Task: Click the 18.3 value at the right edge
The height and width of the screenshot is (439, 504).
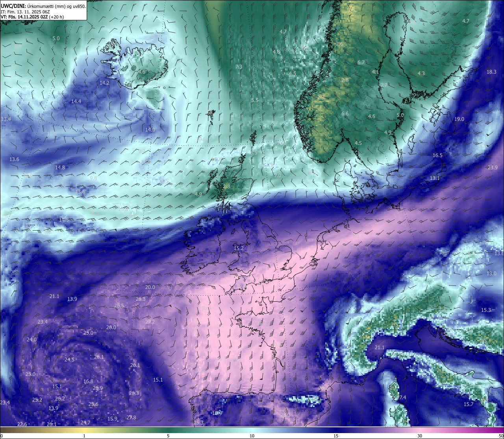Action: (x=491, y=72)
